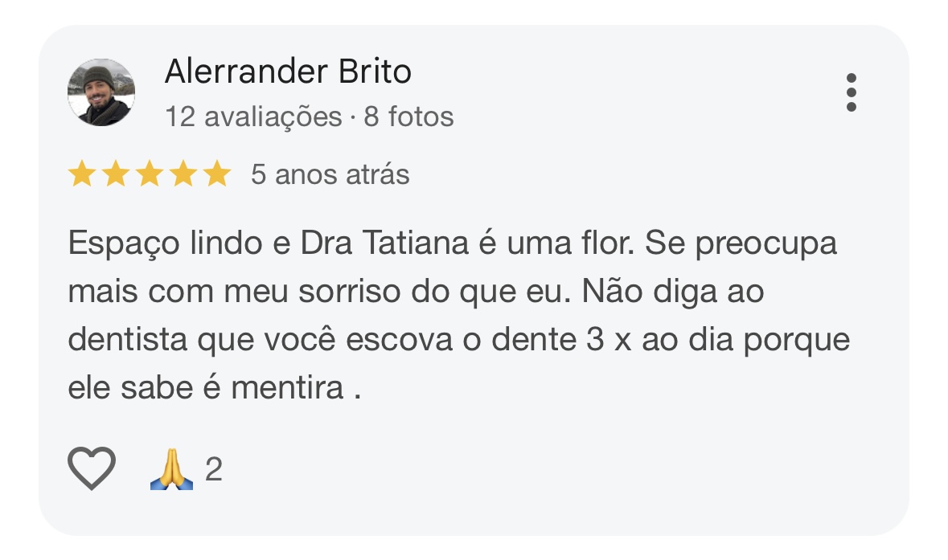948x560 pixels.
Task: Select the fourth rating star
Action: pos(183,174)
